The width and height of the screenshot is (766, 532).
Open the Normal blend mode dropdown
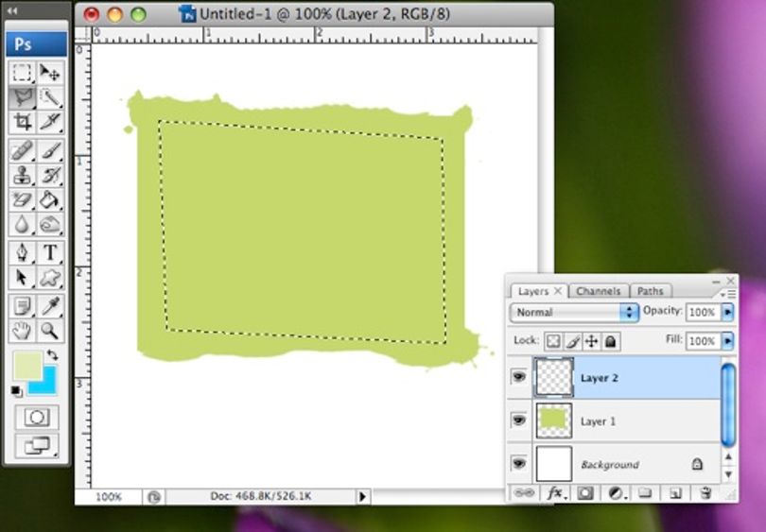click(x=574, y=313)
